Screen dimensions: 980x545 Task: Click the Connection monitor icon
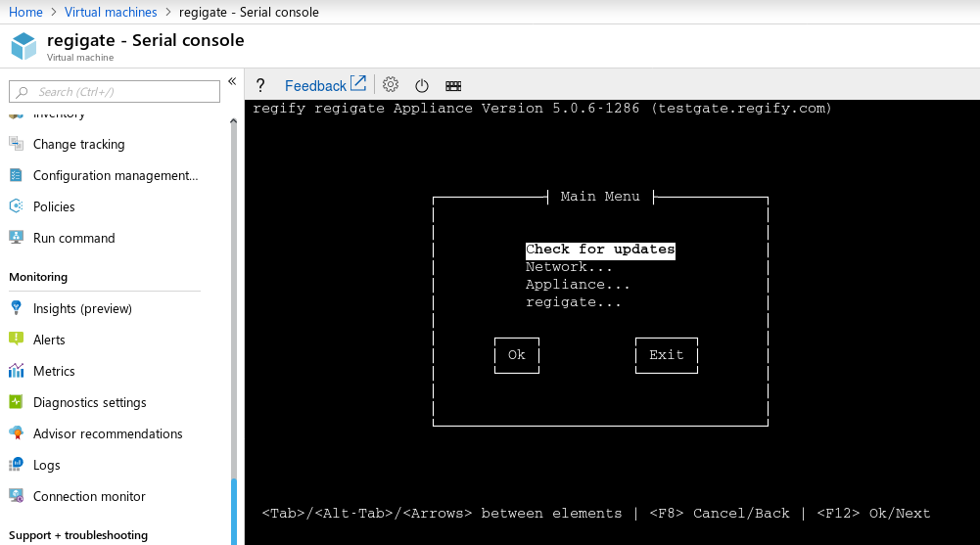pyautogui.click(x=17, y=496)
